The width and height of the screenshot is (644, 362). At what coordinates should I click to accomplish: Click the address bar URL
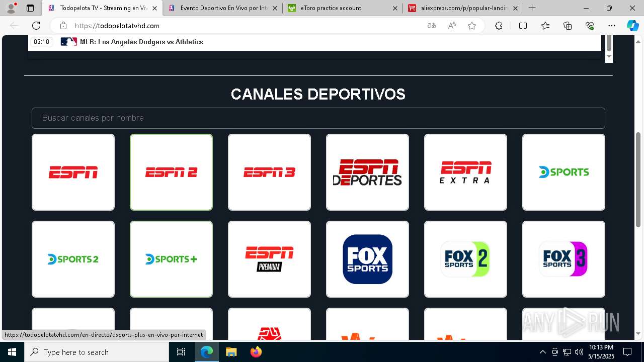[x=117, y=26]
